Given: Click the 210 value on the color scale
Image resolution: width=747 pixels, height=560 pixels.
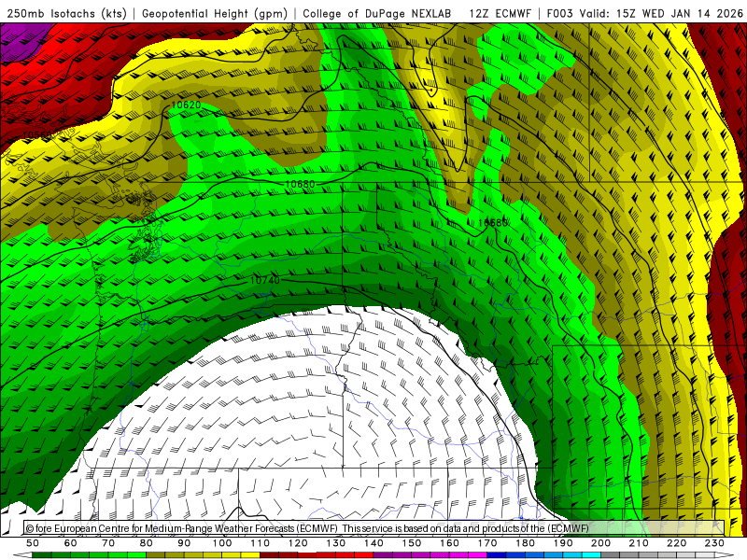Looking at the screenshot, I should (x=639, y=543).
